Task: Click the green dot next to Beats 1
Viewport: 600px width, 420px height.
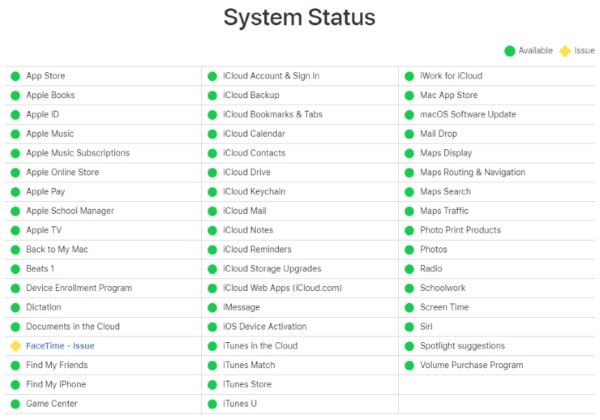Action: (15, 269)
